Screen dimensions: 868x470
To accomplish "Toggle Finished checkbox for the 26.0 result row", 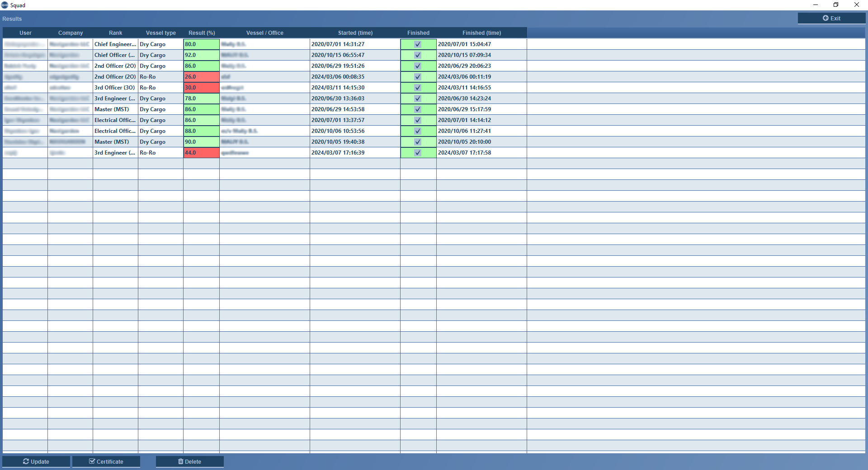I will [418, 77].
